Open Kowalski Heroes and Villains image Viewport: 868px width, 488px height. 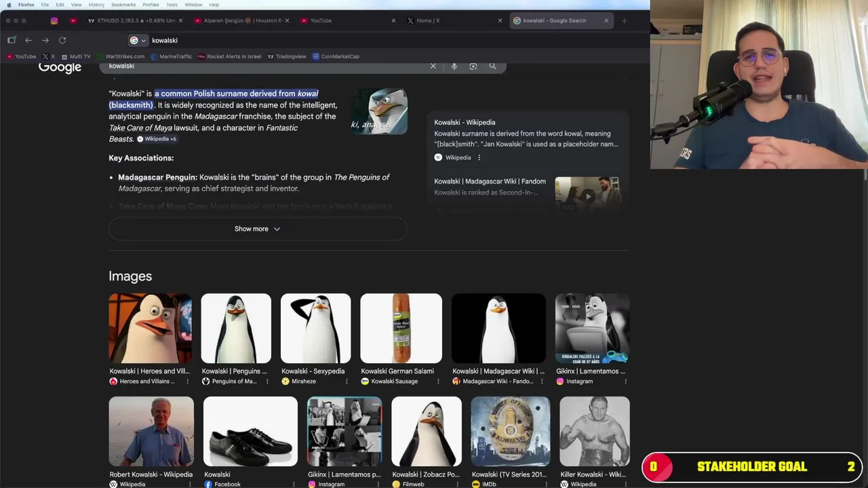[x=151, y=329]
